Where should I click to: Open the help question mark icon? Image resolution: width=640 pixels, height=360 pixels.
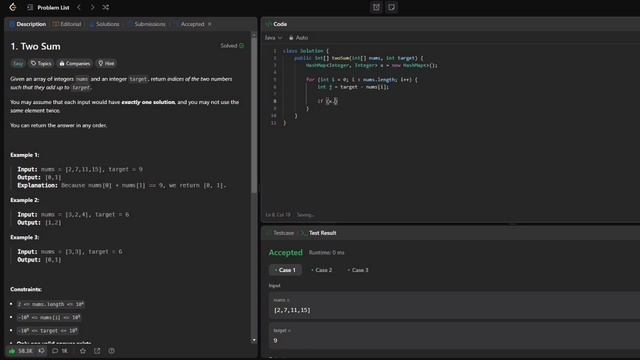(111, 351)
